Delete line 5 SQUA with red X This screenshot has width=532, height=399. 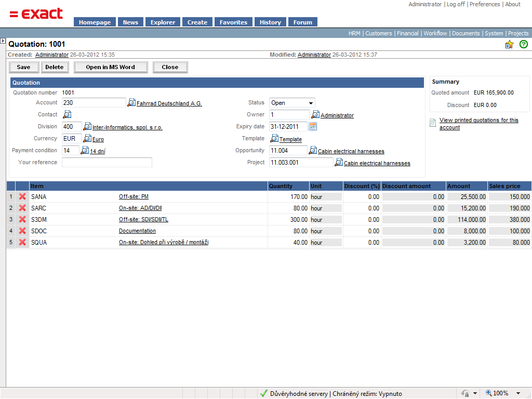tap(22, 242)
